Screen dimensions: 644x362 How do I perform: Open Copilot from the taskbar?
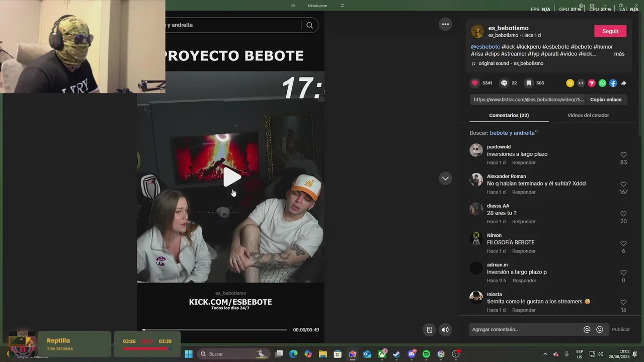point(308,354)
